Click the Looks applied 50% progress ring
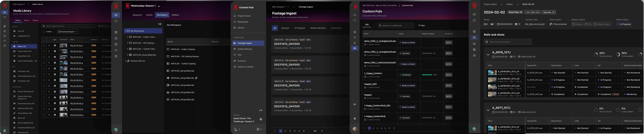 click(x=618, y=54)
